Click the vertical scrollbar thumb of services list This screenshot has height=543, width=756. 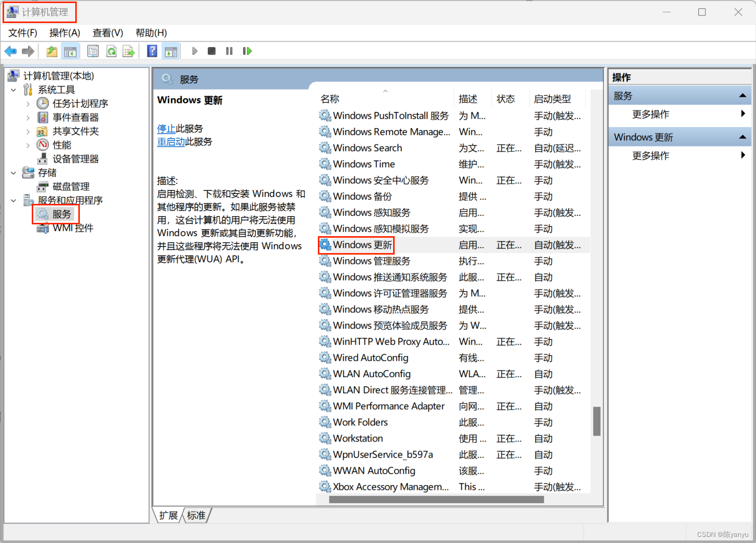click(x=596, y=421)
